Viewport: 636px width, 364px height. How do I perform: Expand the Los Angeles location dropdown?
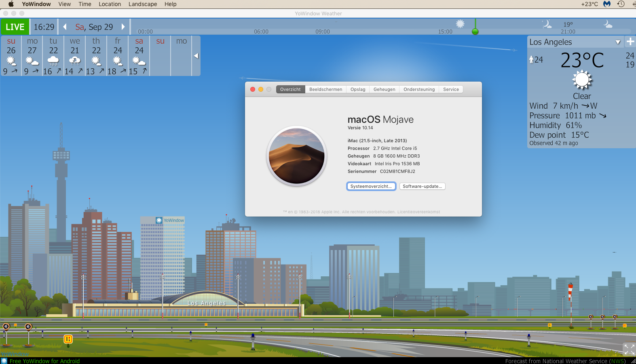[617, 42]
